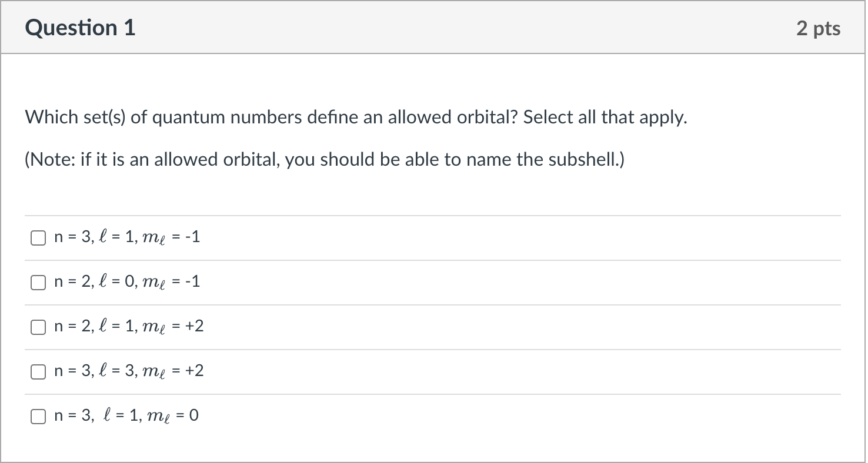Check the n = 3, ℓ = 1, mℓ = -1 checkbox
This screenshot has height=463, width=868.
click(x=38, y=238)
